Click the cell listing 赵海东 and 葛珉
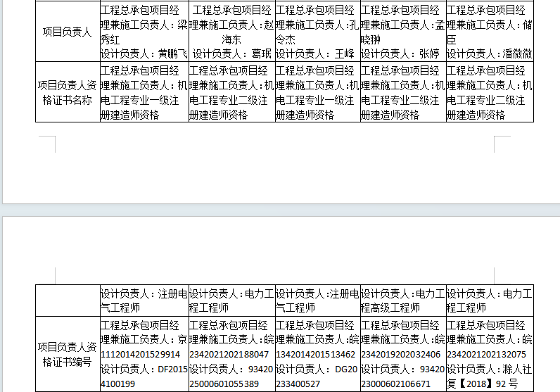 231,32
